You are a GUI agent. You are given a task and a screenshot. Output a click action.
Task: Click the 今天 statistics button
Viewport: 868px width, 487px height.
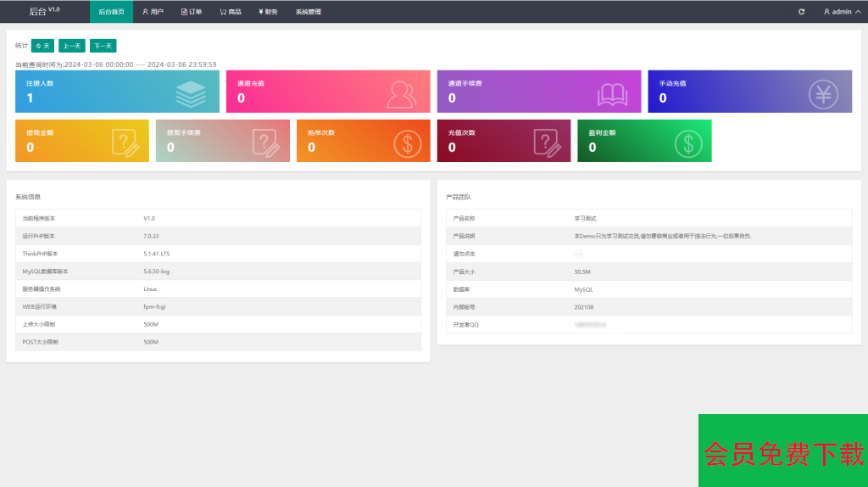(42, 46)
